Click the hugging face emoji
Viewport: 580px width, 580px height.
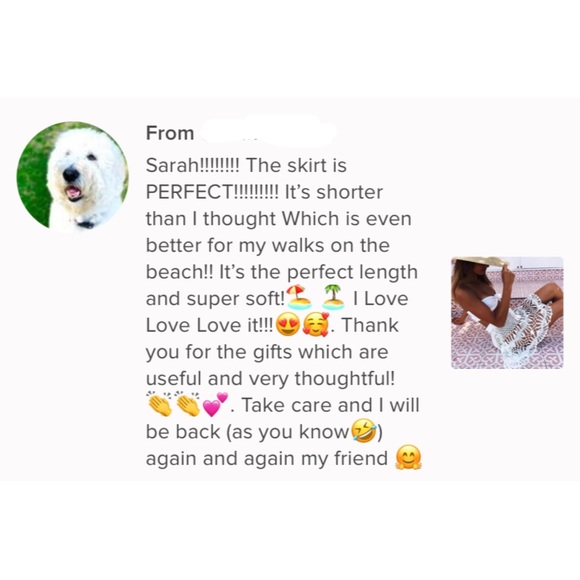[x=408, y=458]
